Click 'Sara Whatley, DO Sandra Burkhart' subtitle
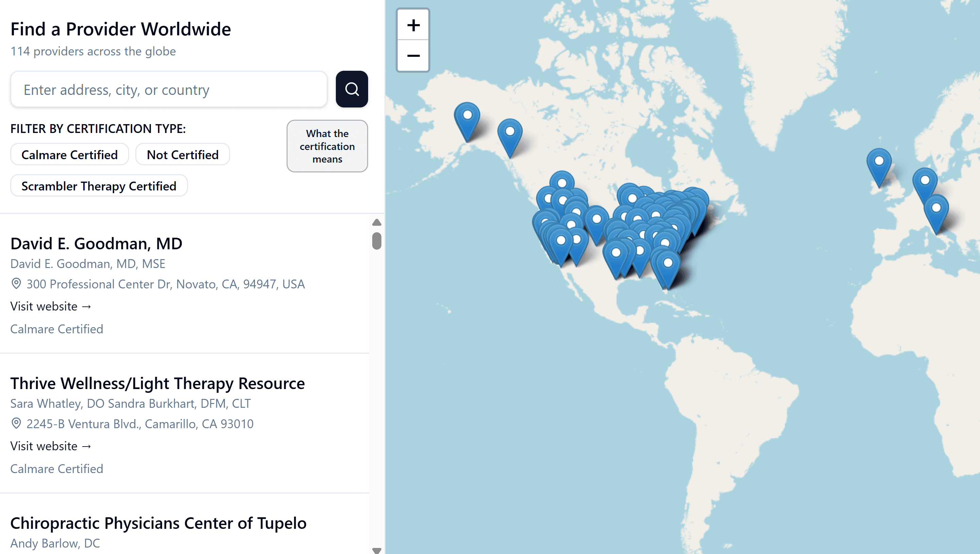This screenshot has width=980, height=554. pos(131,403)
